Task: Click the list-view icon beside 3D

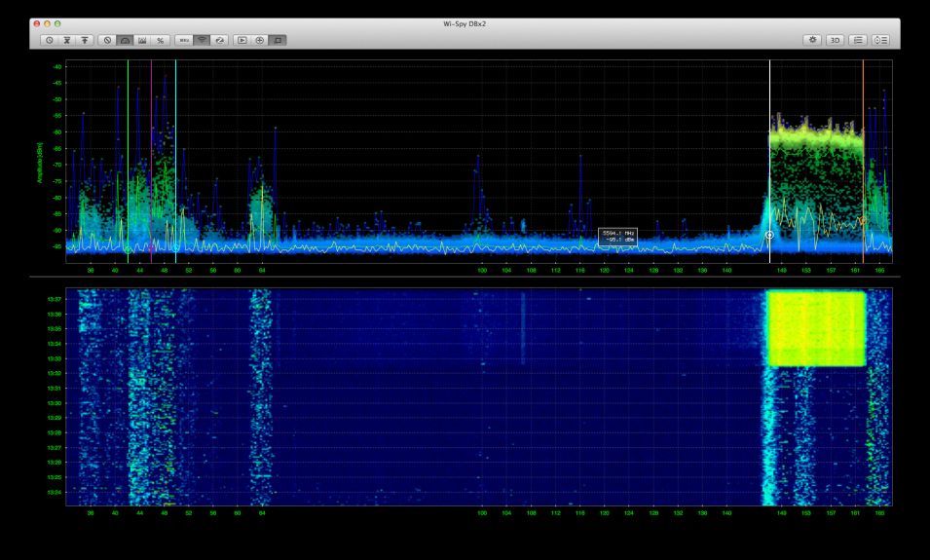Action: (859, 40)
